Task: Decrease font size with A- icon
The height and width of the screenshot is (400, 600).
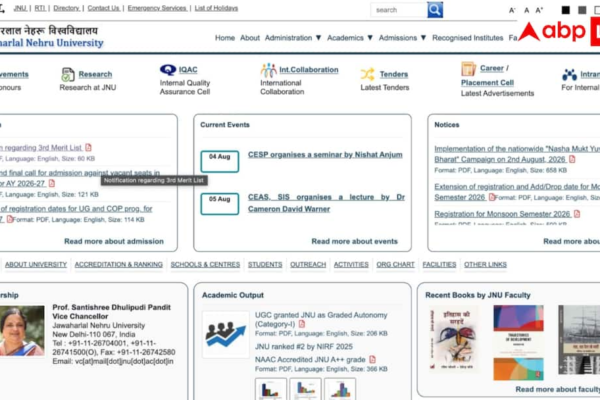Action: pos(512,10)
